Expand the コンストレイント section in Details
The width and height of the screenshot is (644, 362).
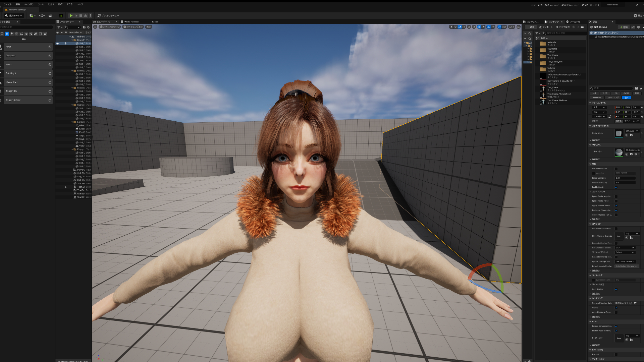(x=590, y=192)
